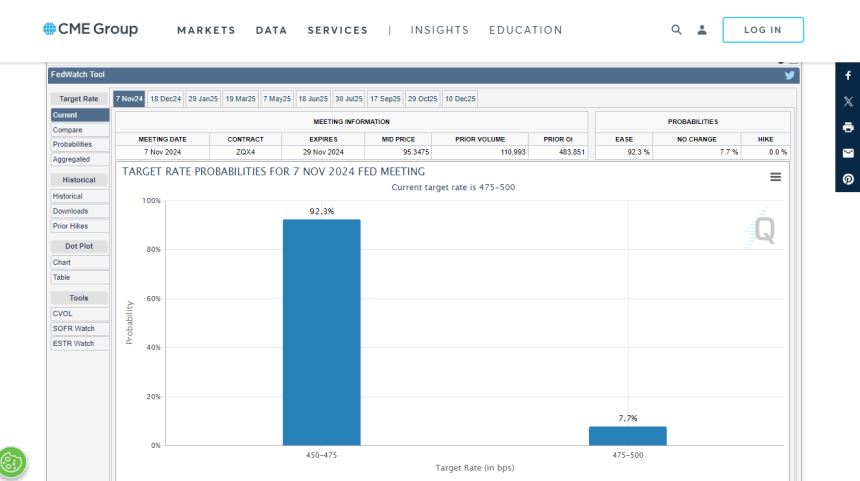Share page via X icon
This screenshot has width=860, height=481.
pos(848,101)
